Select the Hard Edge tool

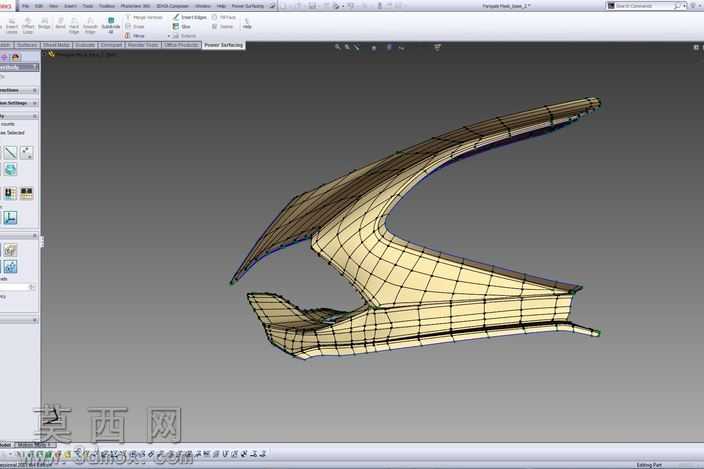coord(74,26)
